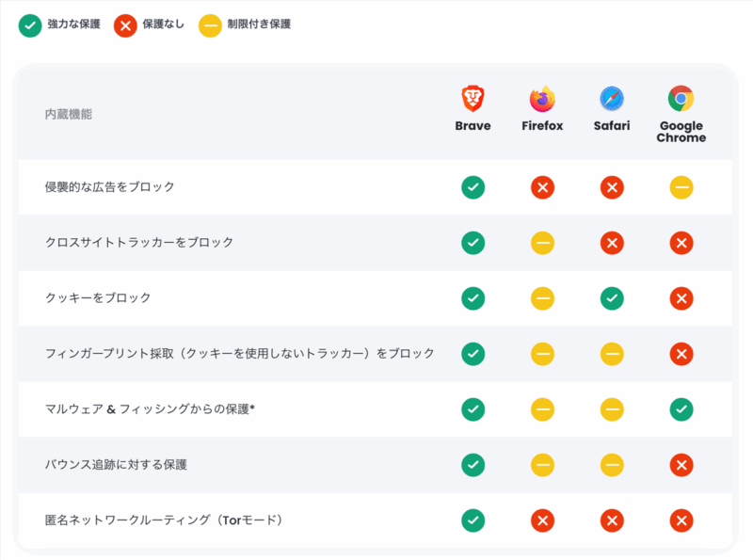753x560 pixels.
Task: Click the 内蔵機能 column header
Action: [69, 114]
